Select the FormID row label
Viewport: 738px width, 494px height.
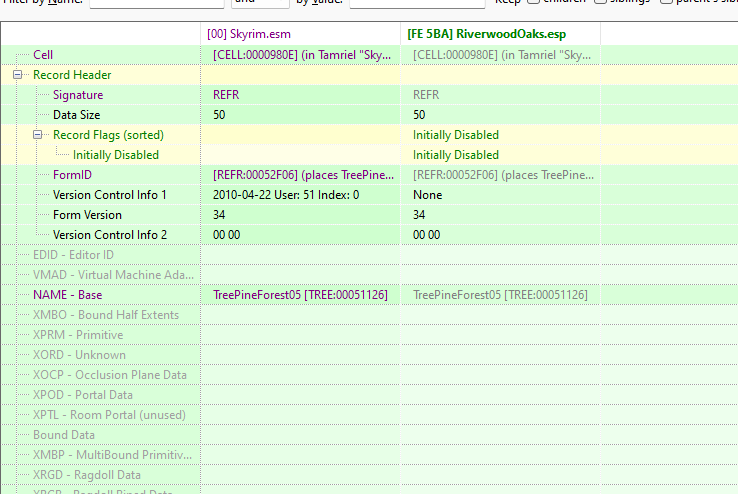pos(72,175)
